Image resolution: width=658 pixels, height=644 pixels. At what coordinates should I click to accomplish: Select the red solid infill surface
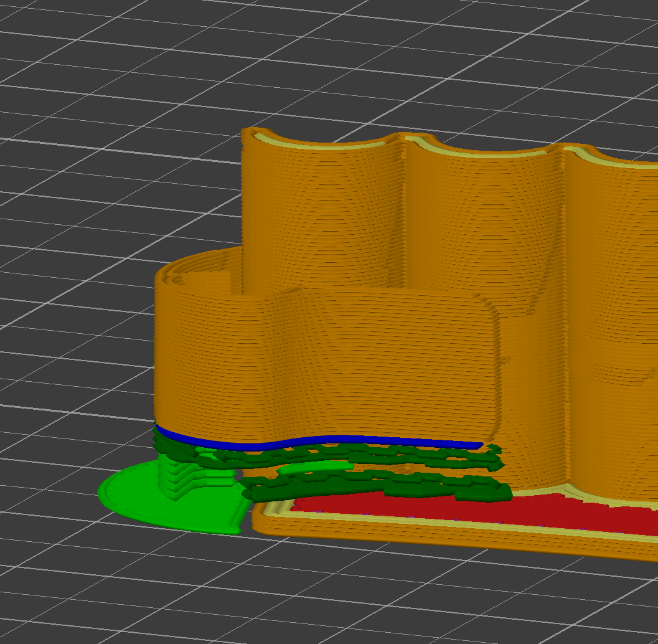click(x=482, y=512)
